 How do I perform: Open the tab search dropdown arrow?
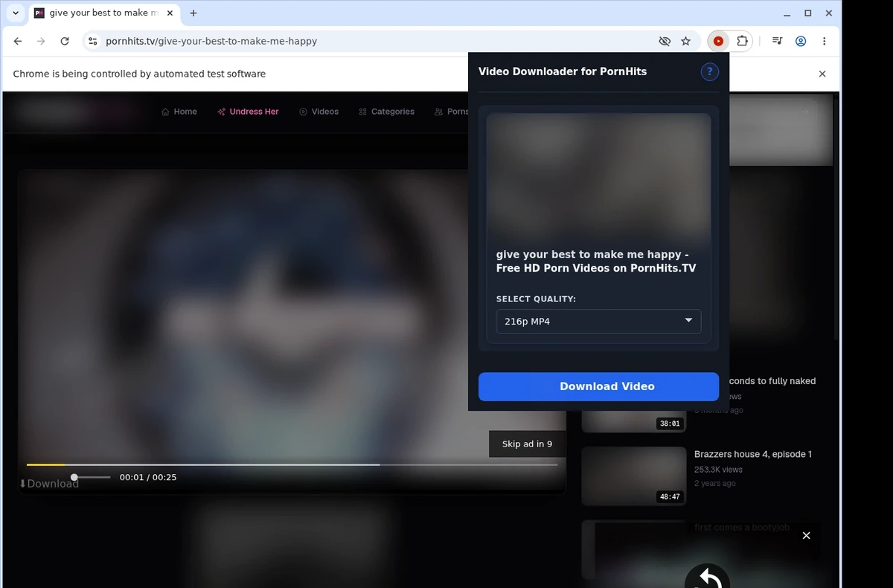click(x=16, y=13)
